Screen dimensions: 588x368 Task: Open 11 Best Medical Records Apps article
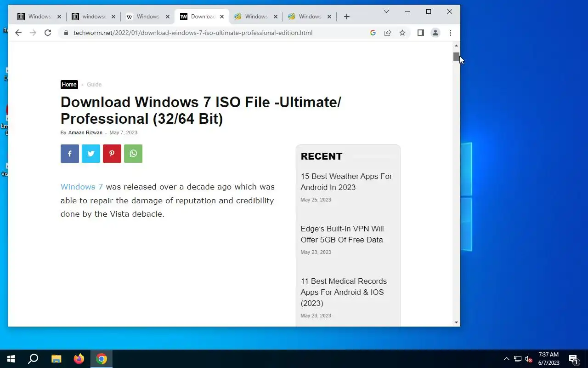[x=344, y=292]
